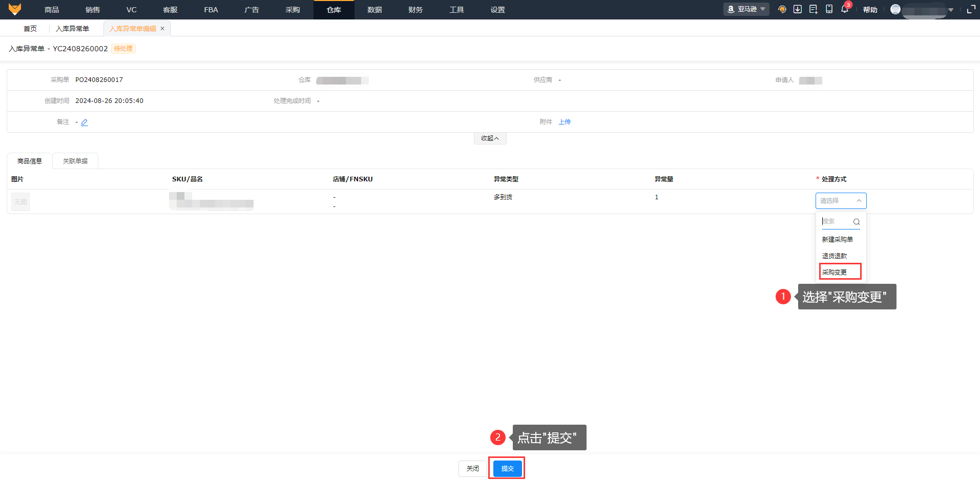Screen dimensions: 980x480
Task: Click the abnormal quantity value 1
Action: 656,197
